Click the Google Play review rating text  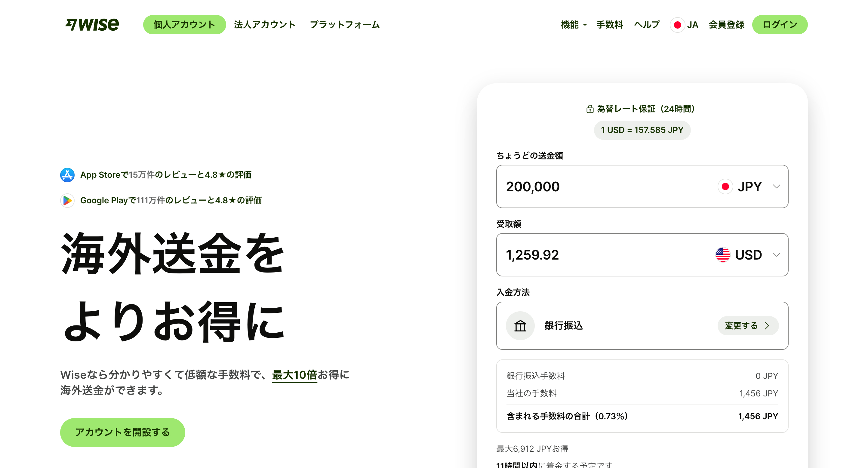click(x=171, y=201)
